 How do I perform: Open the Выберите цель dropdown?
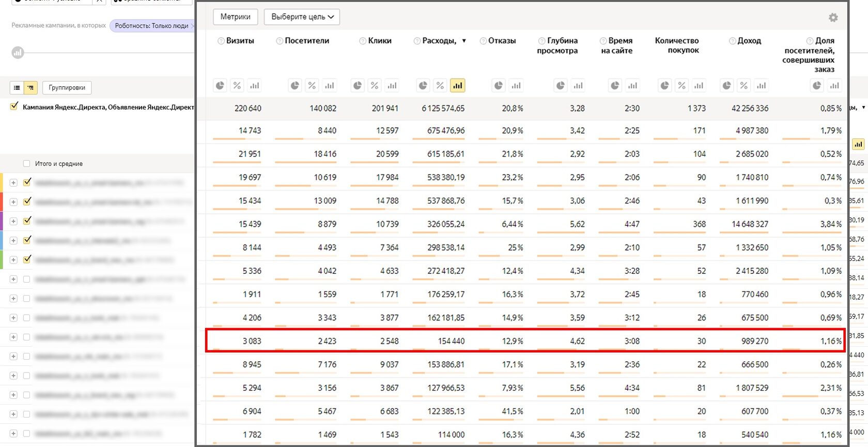pos(302,17)
